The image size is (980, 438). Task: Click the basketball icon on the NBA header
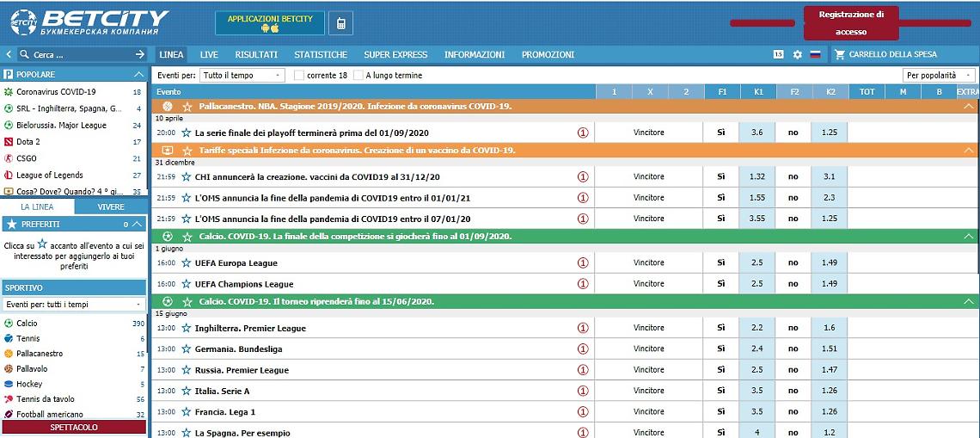click(167, 107)
